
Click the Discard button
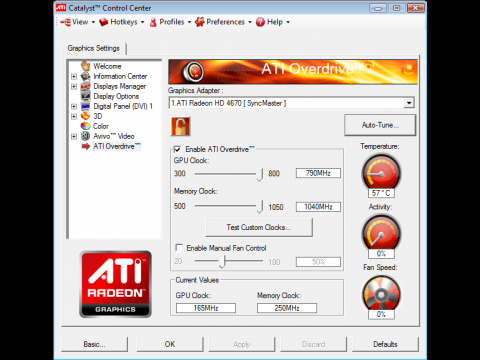[313, 344]
